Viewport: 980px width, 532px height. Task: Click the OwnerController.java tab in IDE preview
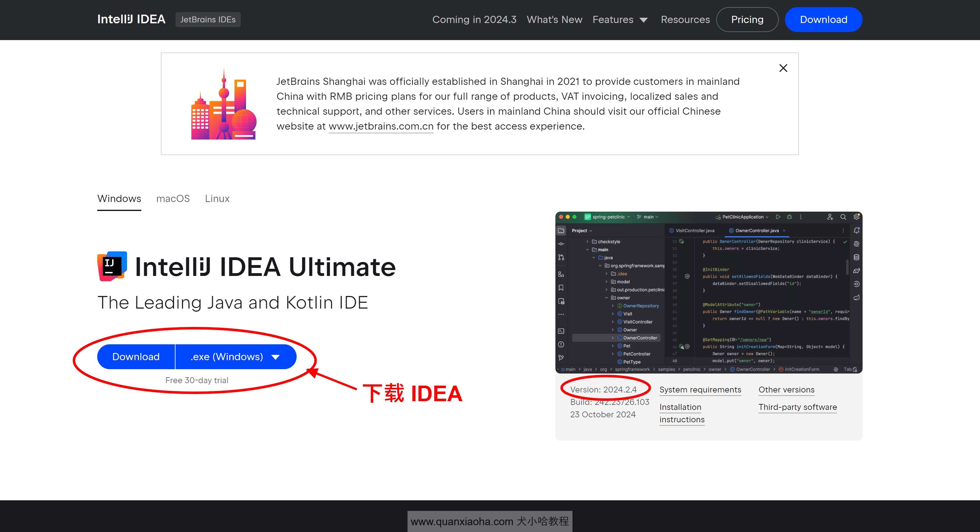757,231
